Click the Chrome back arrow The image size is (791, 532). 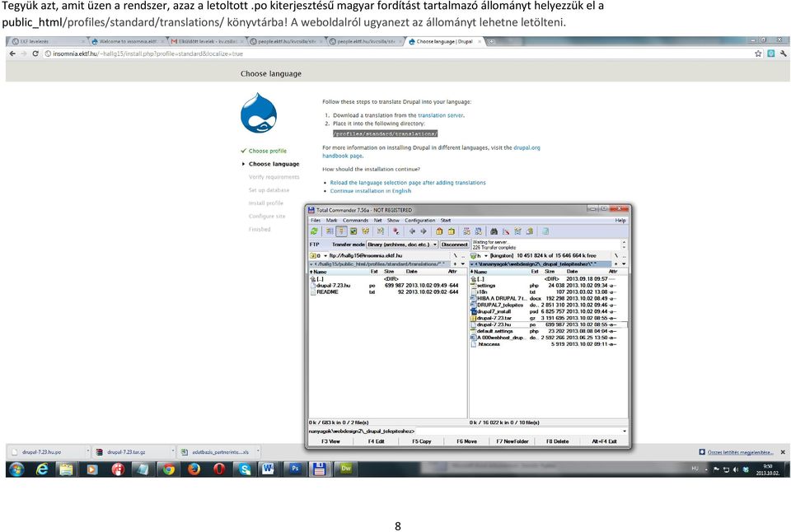pos(12,54)
